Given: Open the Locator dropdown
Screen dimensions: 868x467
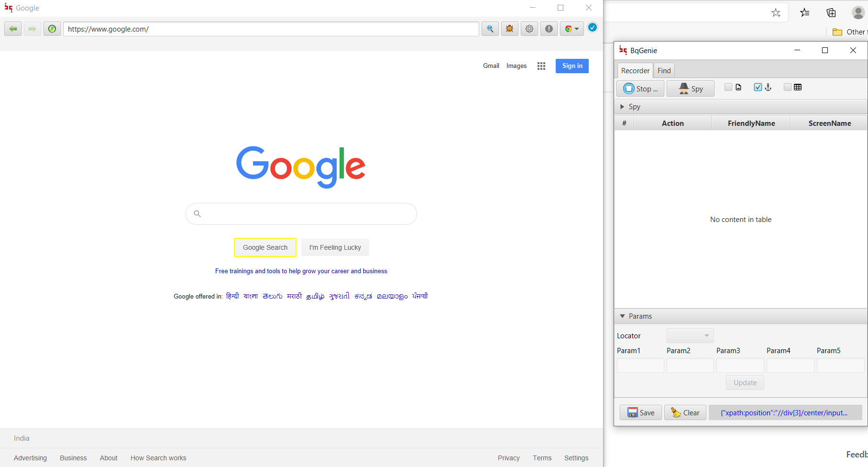Looking at the screenshot, I should (690, 335).
